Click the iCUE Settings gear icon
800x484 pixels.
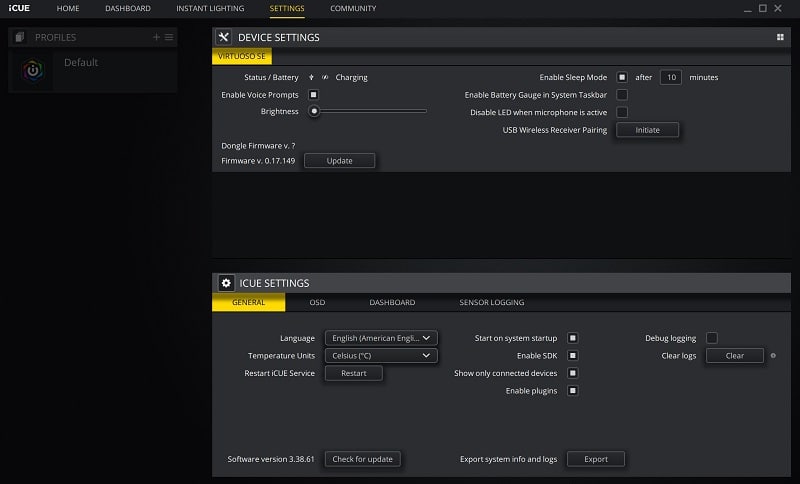point(226,283)
